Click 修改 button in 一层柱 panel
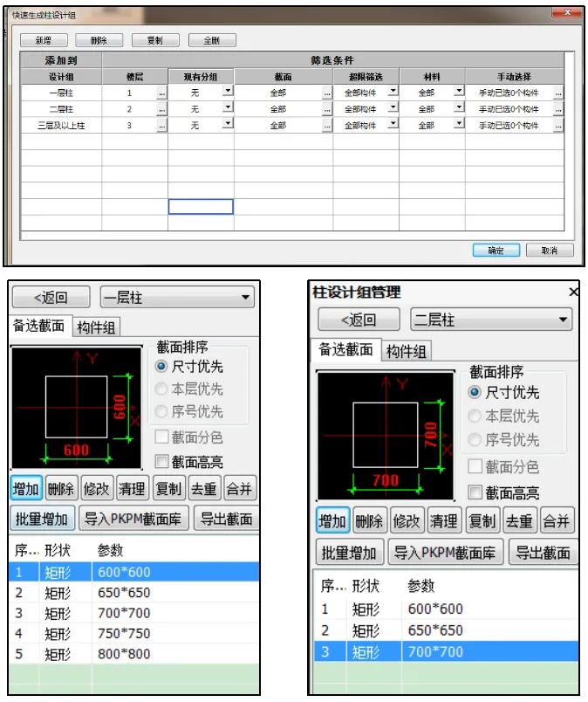 click(x=96, y=488)
